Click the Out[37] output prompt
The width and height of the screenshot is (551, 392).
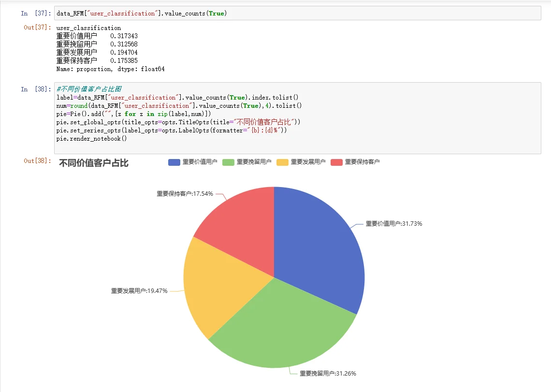pyautogui.click(x=37, y=28)
